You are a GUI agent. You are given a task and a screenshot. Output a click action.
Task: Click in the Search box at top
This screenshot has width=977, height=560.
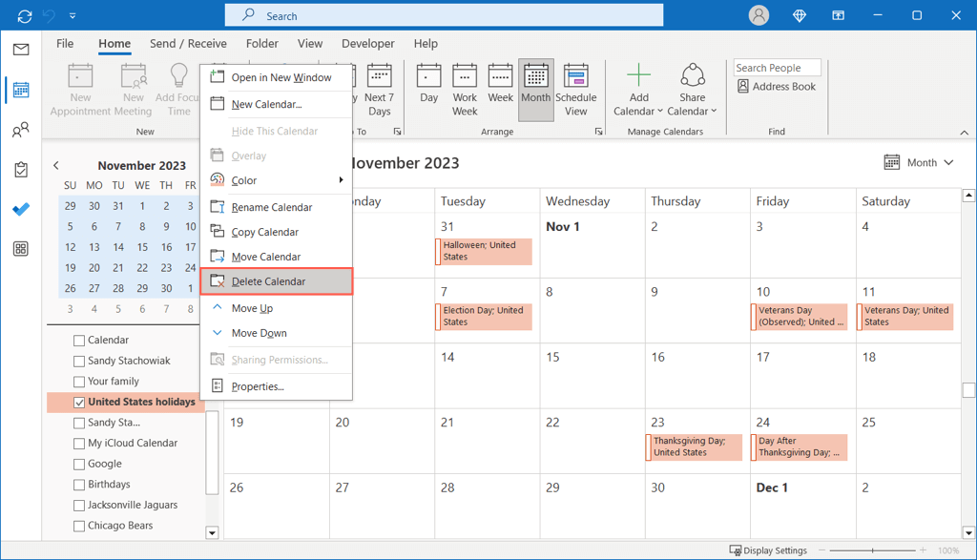click(x=444, y=15)
